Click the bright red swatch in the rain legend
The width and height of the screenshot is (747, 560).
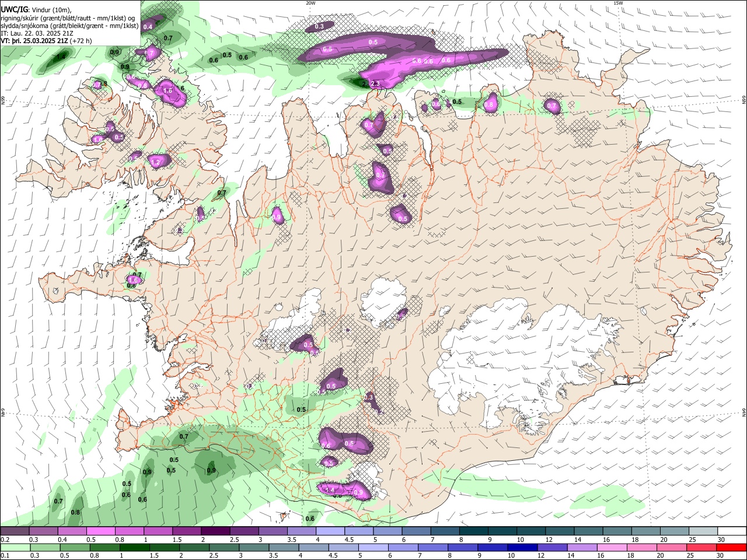point(731,547)
